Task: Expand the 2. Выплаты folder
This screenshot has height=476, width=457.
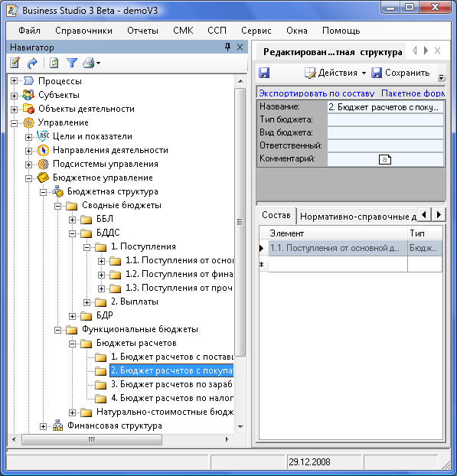Action: coord(87,302)
